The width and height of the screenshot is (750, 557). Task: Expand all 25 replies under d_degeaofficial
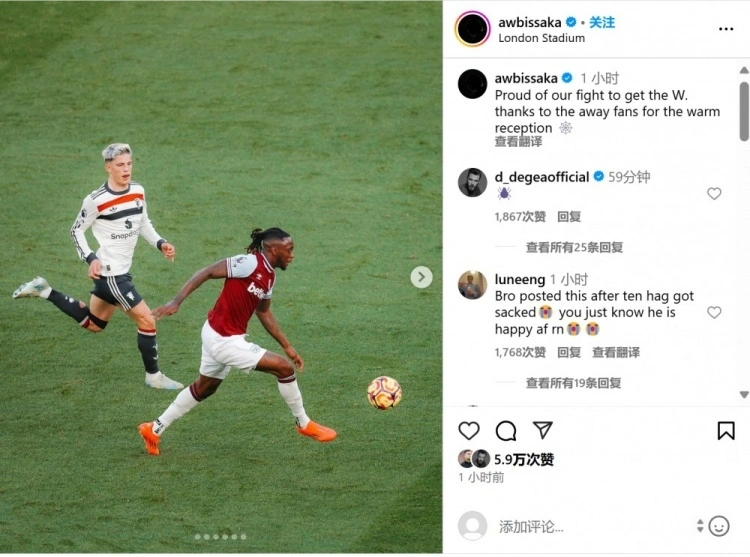[x=574, y=247]
